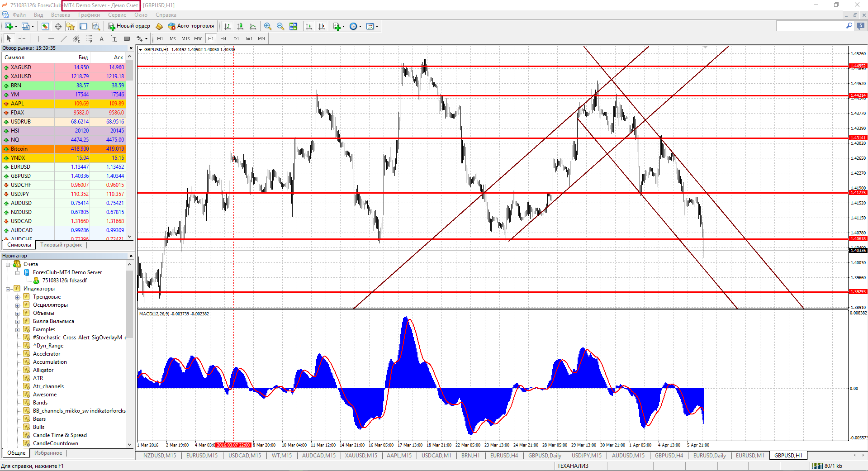Viewport: 868px width, 471px height.
Task: Click the search input field
Action: [x=810, y=26]
